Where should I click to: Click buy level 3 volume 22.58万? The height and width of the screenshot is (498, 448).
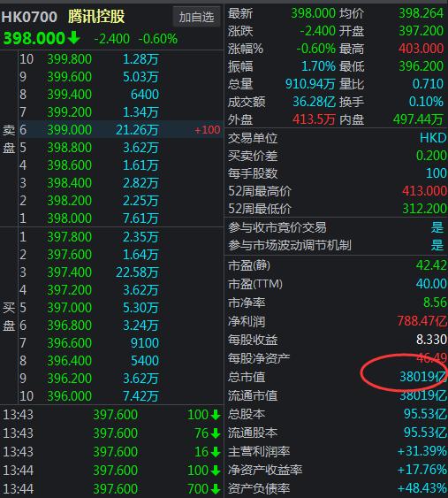click(137, 272)
